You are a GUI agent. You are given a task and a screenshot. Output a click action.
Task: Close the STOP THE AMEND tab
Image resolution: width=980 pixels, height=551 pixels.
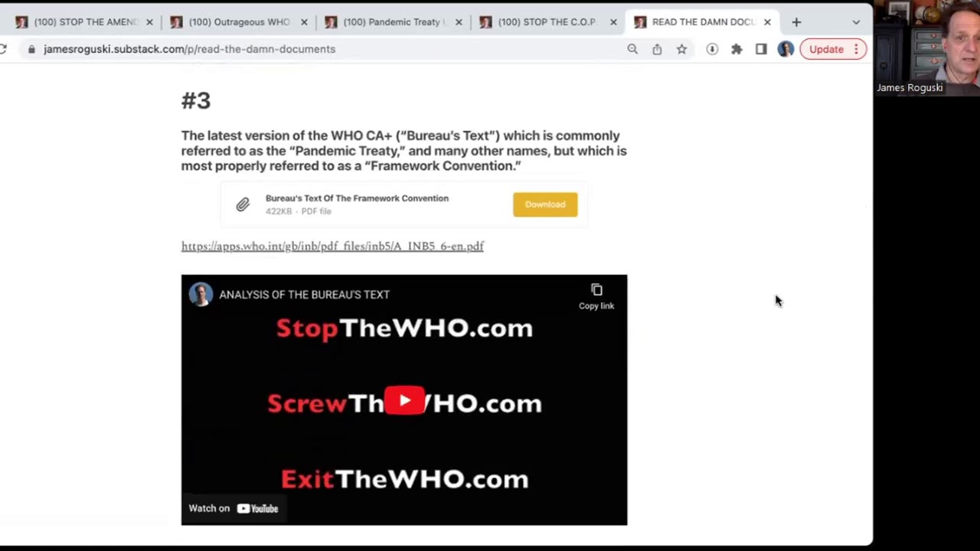pyautogui.click(x=149, y=22)
